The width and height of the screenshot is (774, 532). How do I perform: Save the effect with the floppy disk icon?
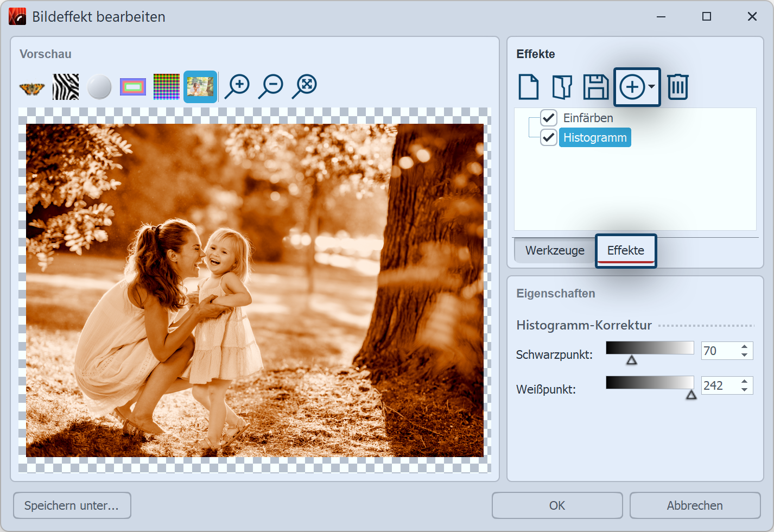click(595, 86)
